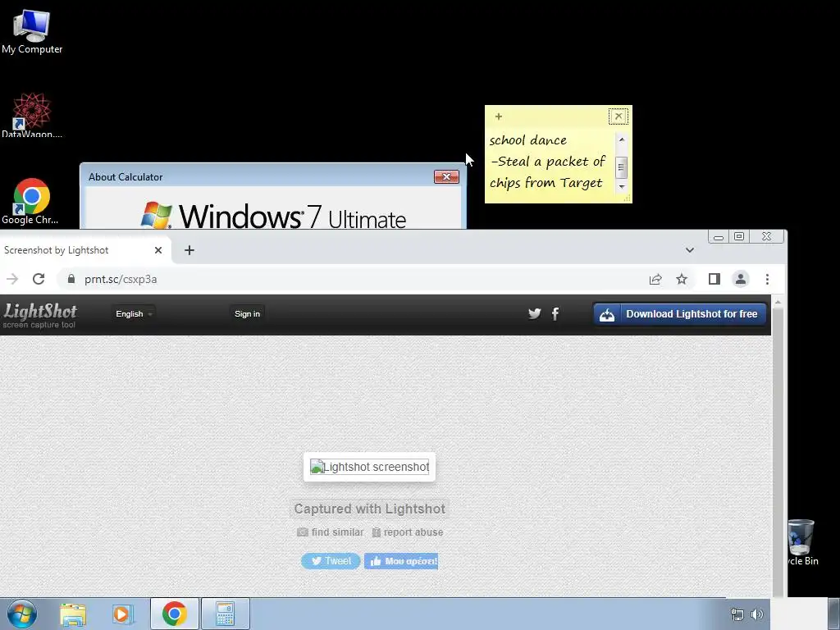Click Download Lightshot for free
The image size is (840, 630).
(680, 314)
